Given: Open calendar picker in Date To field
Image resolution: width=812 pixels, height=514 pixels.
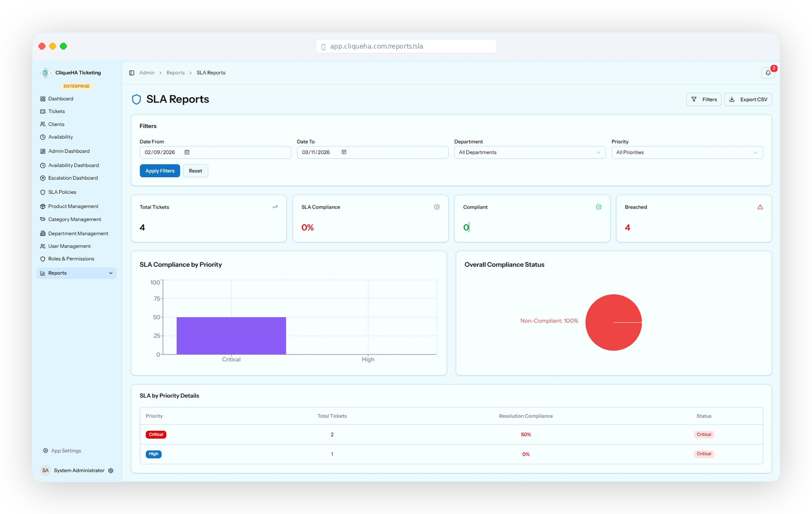Looking at the screenshot, I should [x=344, y=153].
